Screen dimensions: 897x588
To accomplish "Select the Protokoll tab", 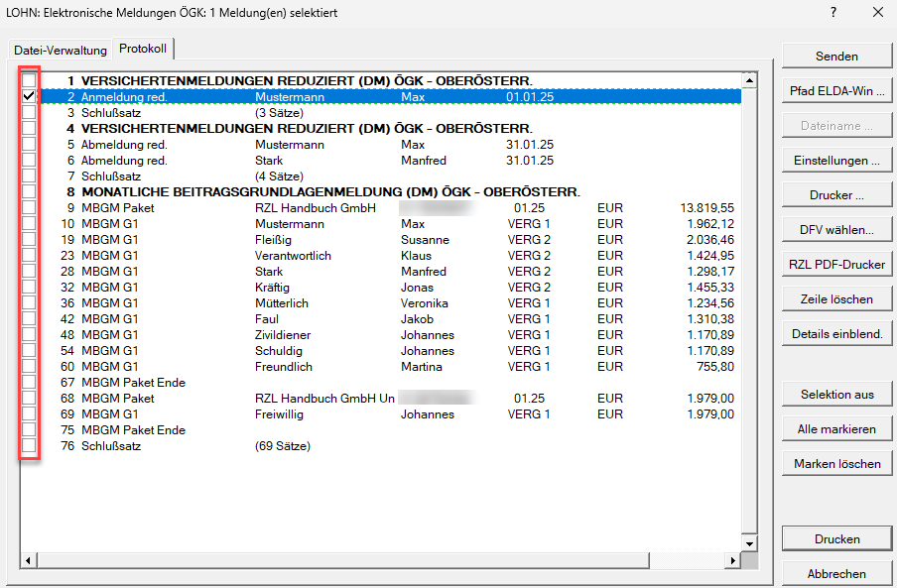I will tap(143, 49).
